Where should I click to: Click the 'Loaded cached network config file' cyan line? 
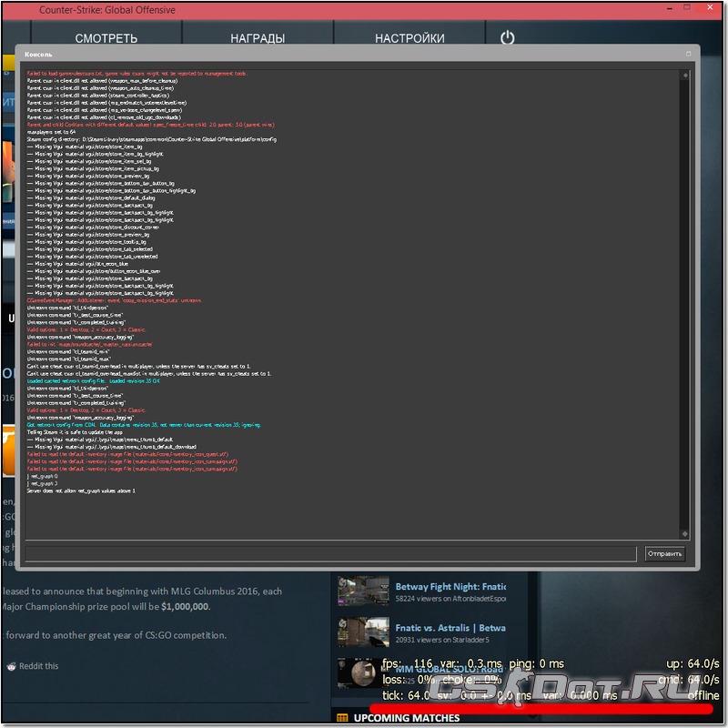pyautogui.click(x=94, y=380)
